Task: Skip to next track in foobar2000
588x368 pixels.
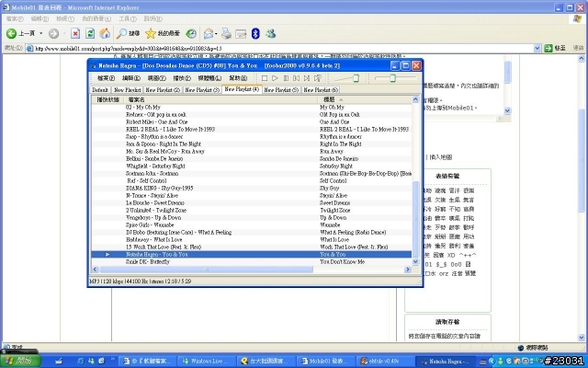Action: (x=307, y=78)
